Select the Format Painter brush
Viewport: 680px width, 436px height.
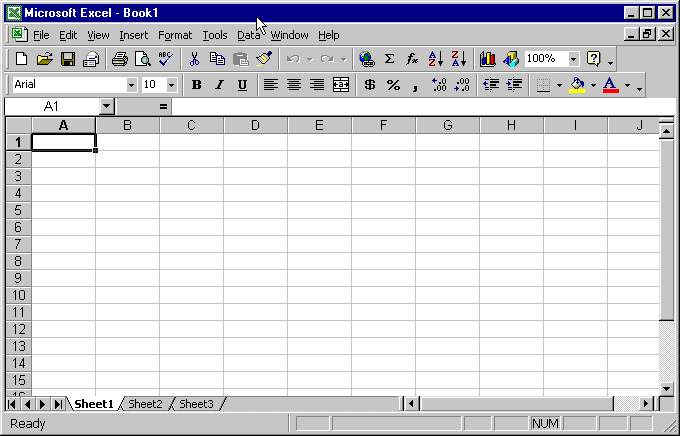click(264, 60)
